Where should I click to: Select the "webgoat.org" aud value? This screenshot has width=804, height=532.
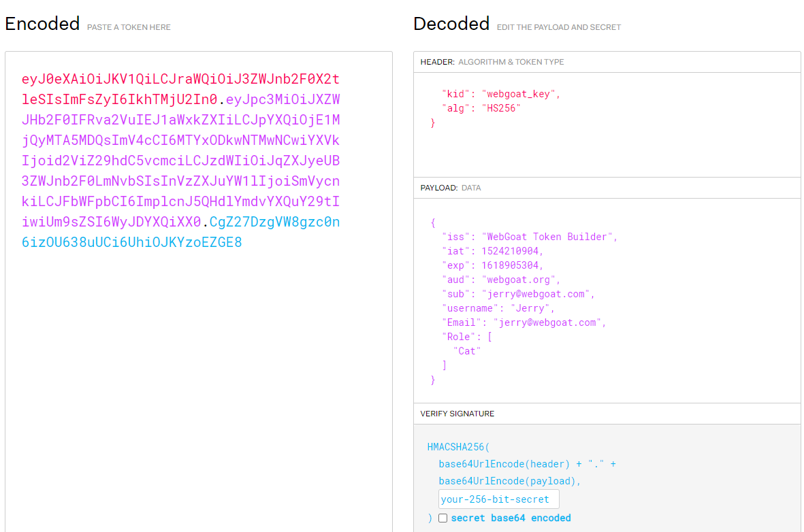(x=515, y=279)
